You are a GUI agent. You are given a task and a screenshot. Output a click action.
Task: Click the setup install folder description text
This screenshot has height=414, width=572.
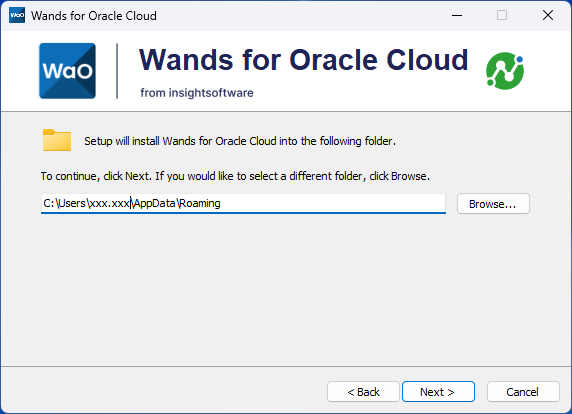point(240,141)
